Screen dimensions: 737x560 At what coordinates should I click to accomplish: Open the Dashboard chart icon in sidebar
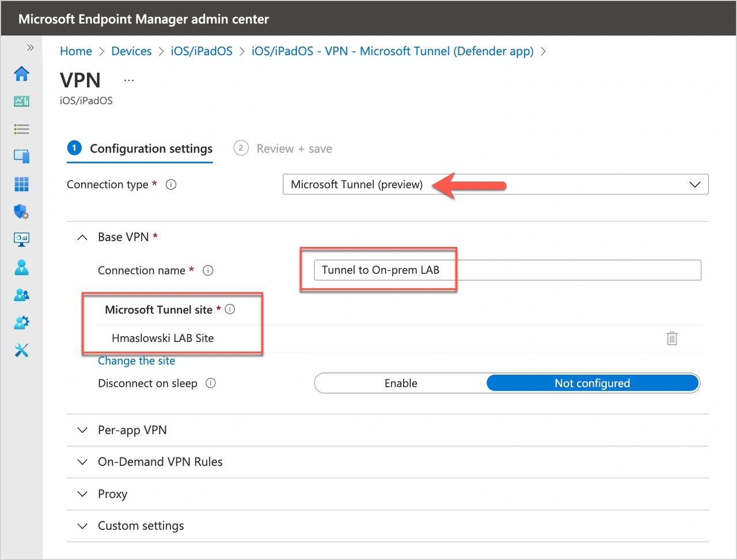point(21,101)
